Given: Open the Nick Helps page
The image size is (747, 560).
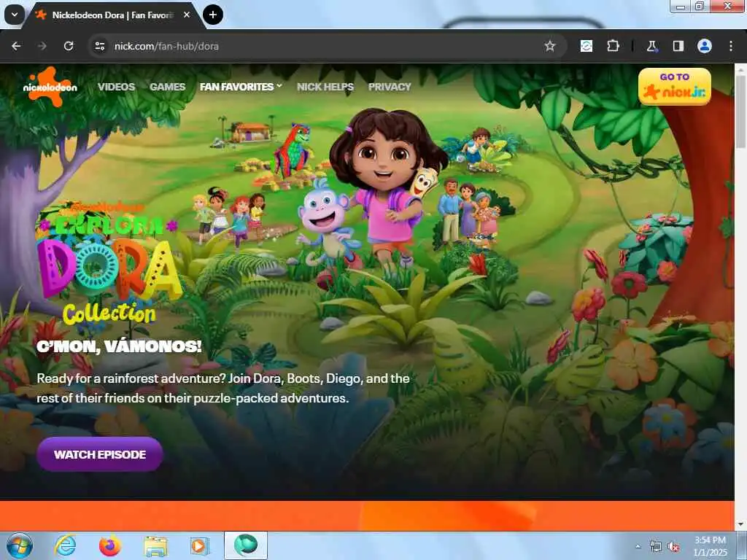Looking at the screenshot, I should coord(325,87).
